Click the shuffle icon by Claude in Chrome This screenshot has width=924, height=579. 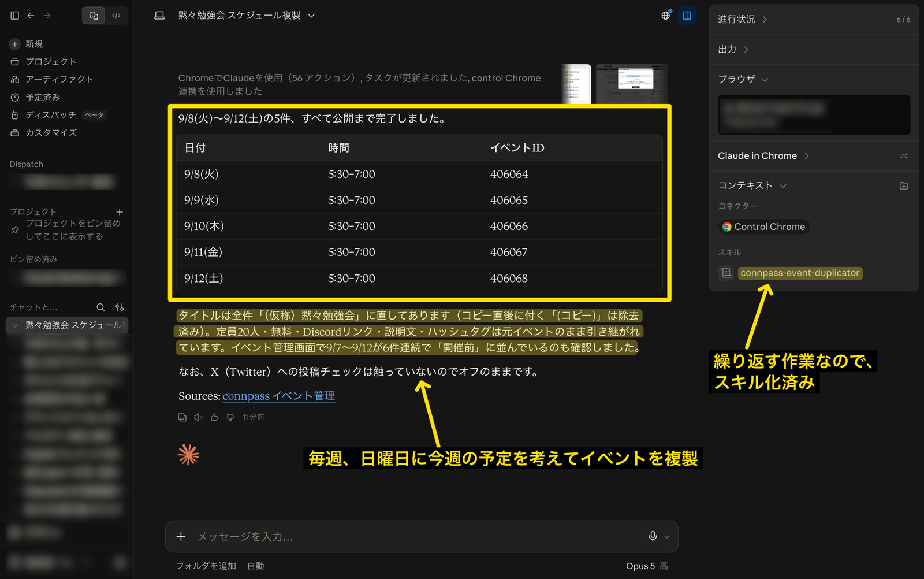click(x=904, y=156)
